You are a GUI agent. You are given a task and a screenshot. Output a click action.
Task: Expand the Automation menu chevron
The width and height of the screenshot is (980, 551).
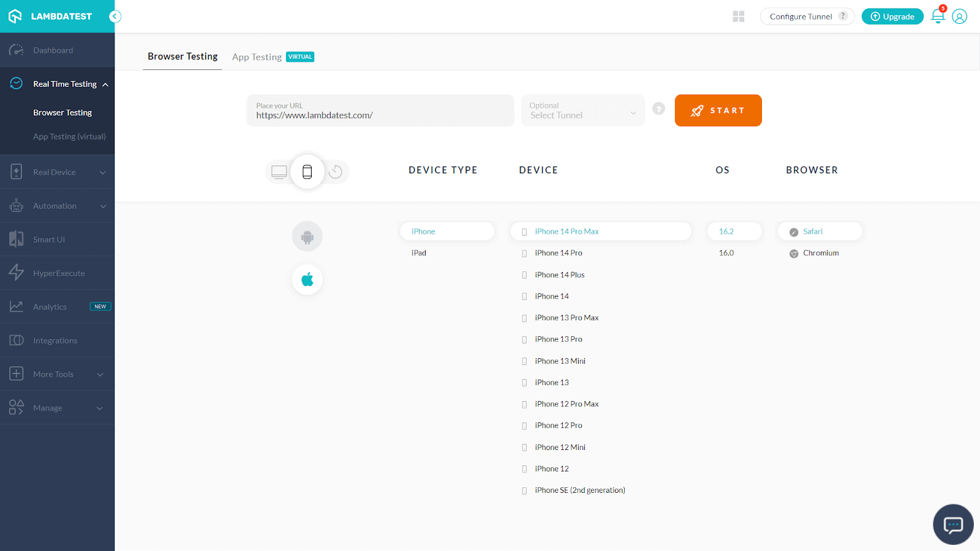click(x=103, y=206)
